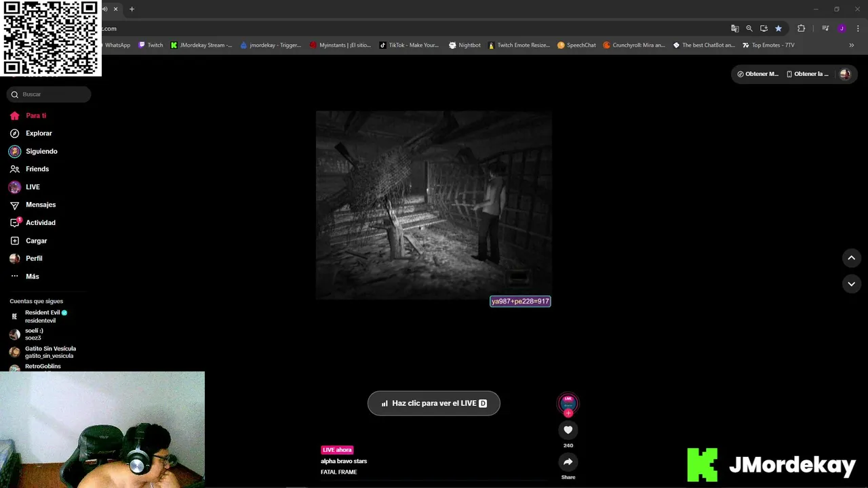
Task: Open the Twitch bookmark
Action: (151, 45)
